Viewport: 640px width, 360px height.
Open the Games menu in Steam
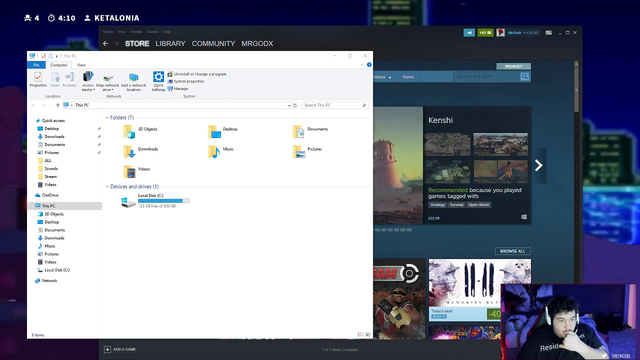coord(152,32)
